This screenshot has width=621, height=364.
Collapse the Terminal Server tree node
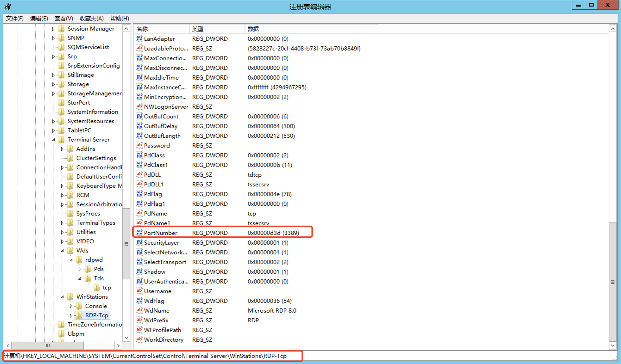[x=53, y=140]
